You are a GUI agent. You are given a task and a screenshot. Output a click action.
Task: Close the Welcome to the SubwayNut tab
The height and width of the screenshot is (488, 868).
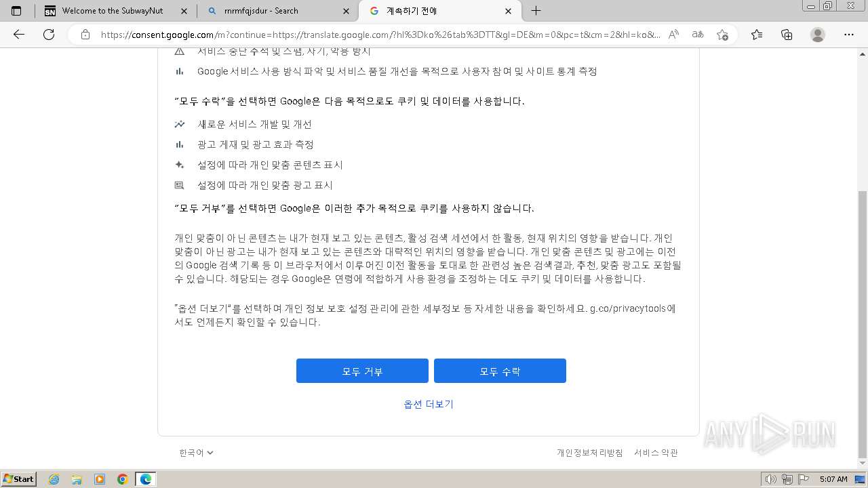183,11
